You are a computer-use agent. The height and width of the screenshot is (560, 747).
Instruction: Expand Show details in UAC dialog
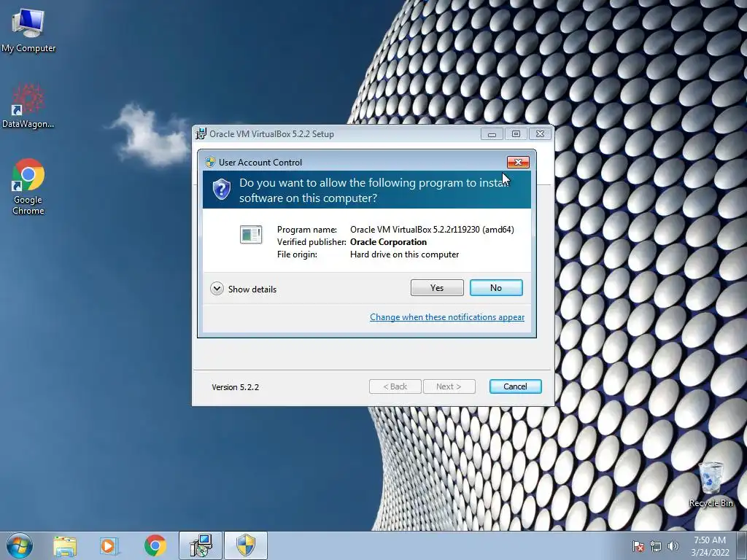click(x=244, y=289)
